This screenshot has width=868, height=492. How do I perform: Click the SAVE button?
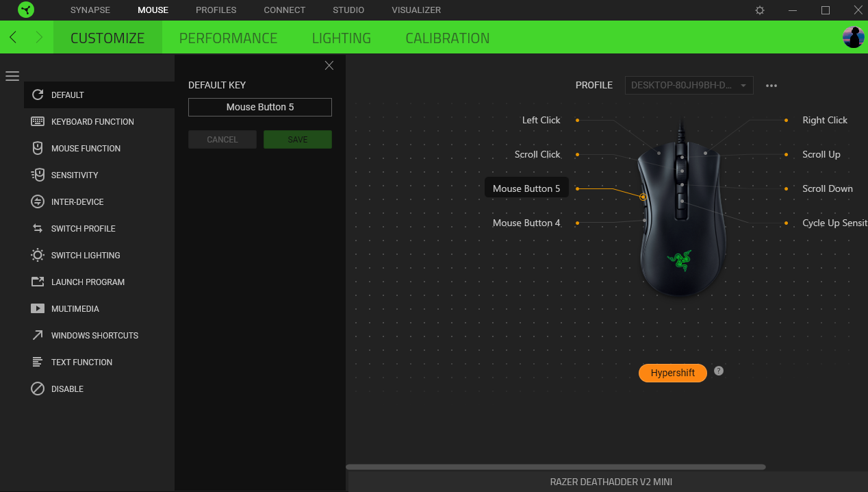pyautogui.click(x=298, y=139)
